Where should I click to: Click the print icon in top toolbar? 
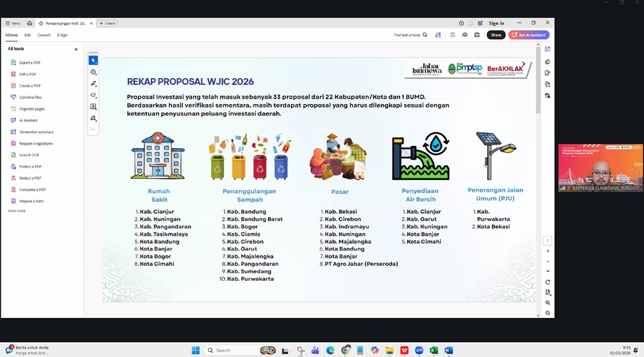pyautogui.click(x=477, y=35)
